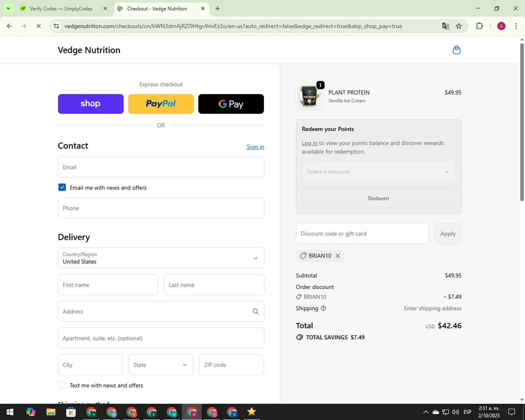The width and height of the screenshot is (525, 420).
Task: Click the browser forward arrow
Action: (24, 26)
